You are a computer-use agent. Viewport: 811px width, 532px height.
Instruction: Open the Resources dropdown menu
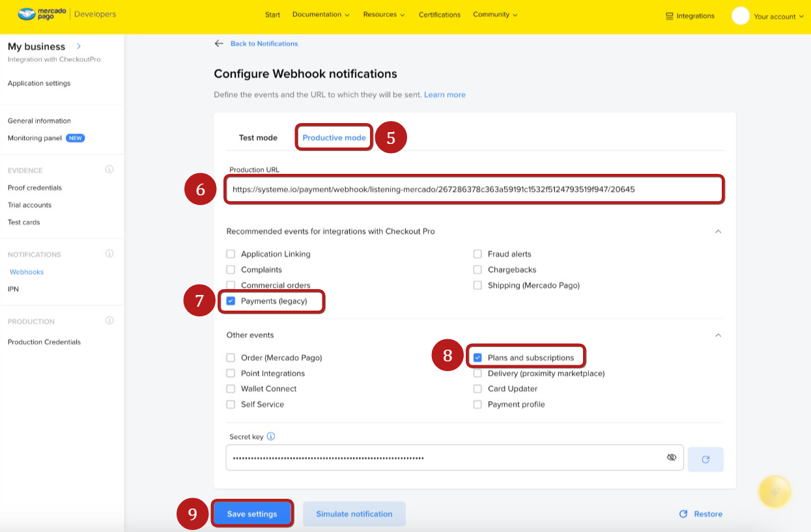pos(384,14)
